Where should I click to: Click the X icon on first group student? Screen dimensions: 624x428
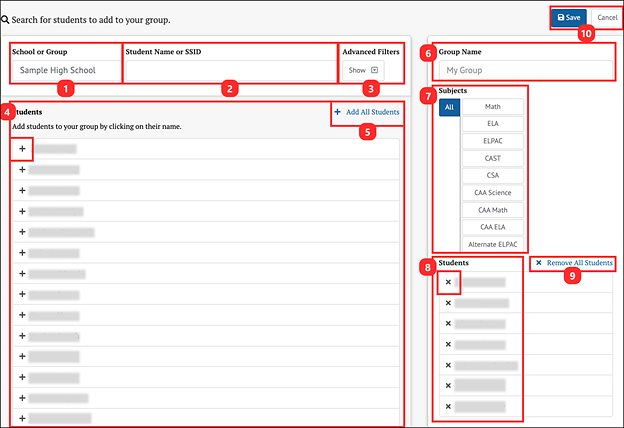click(x=448, y=282)
